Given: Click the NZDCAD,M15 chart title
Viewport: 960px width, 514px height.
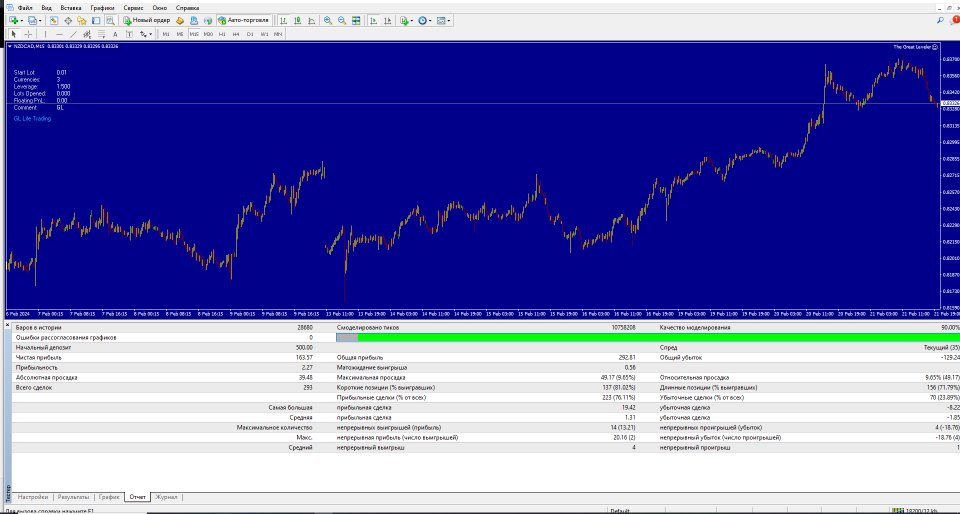Looking at the screenshot, I should (30, 47).
